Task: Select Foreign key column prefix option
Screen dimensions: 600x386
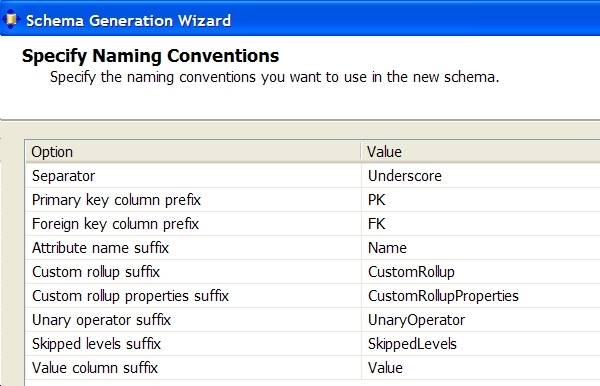Action: (193, 224)
